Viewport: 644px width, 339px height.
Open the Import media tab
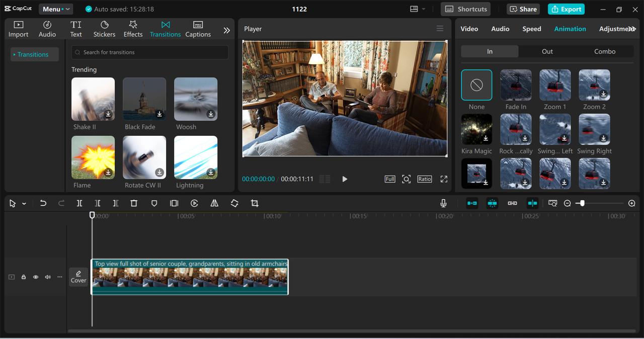(x=18, y=29)
